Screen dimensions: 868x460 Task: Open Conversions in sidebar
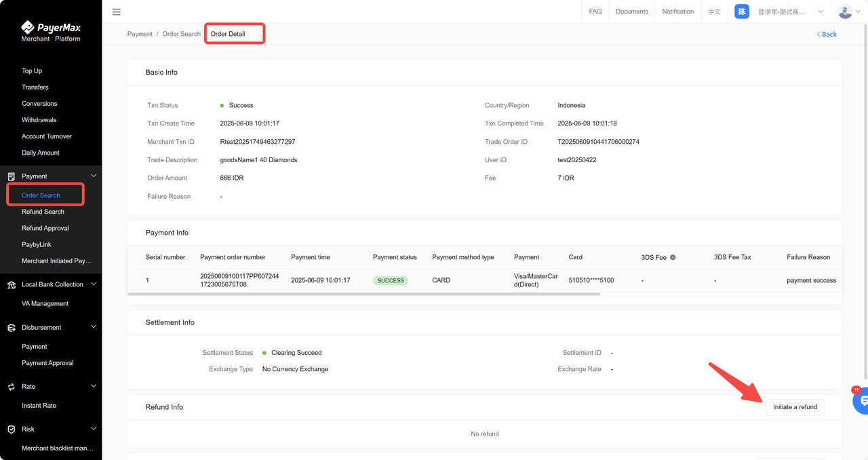[39, 104]
